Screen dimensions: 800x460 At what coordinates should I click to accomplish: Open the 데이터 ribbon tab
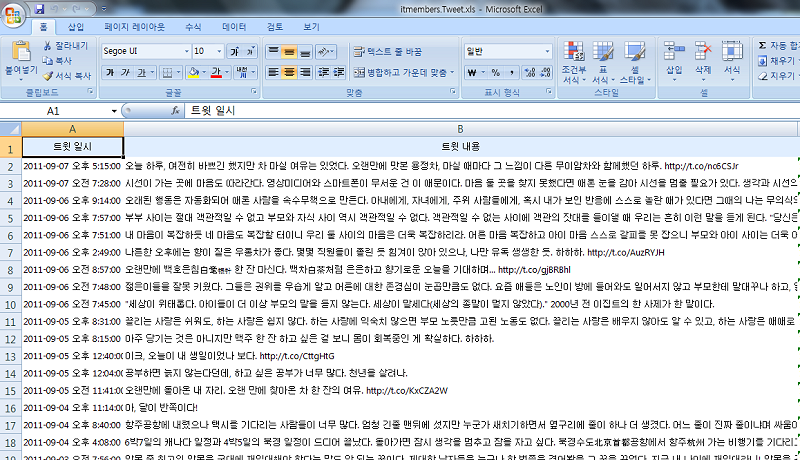[234, 27]
